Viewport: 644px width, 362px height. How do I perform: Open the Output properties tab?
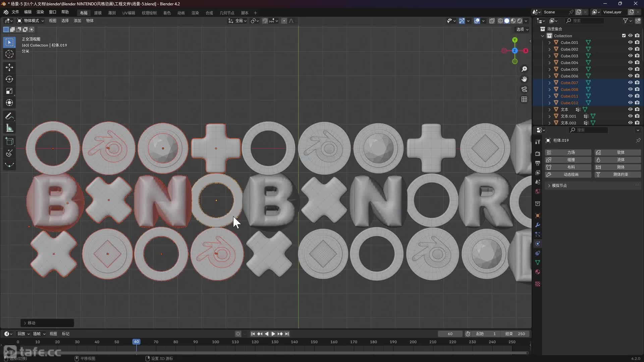coord(538,163)
